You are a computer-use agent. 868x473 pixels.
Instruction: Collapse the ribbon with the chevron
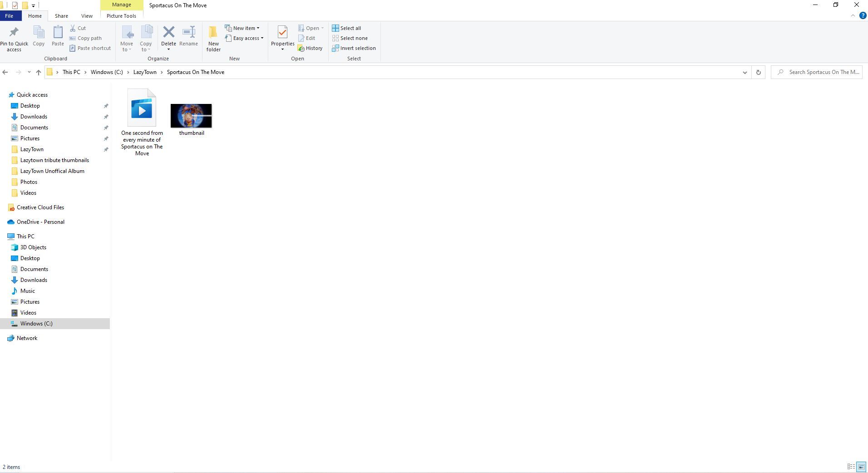853,15
